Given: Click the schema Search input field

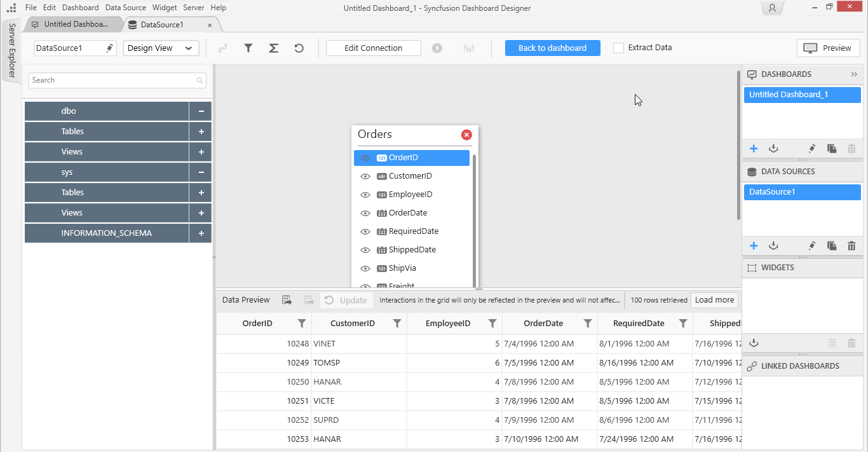Looking at the screenshot, I should [x=113, y=80].
